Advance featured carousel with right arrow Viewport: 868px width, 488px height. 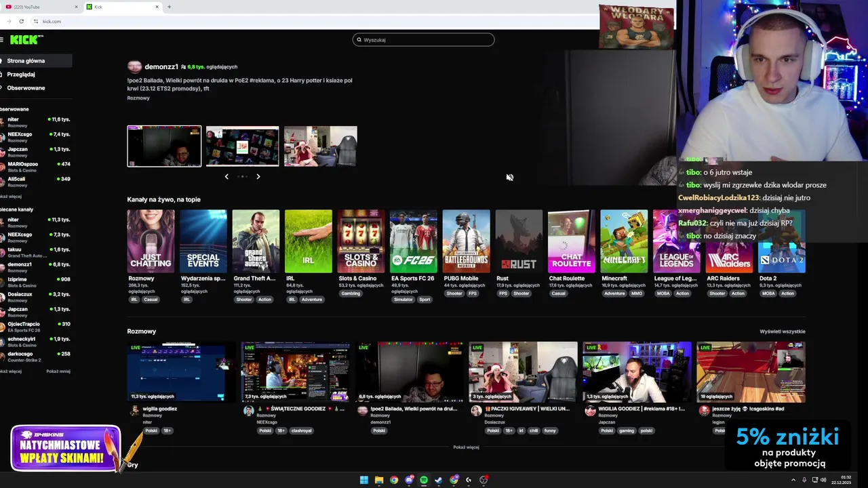(x=258, y=177)
